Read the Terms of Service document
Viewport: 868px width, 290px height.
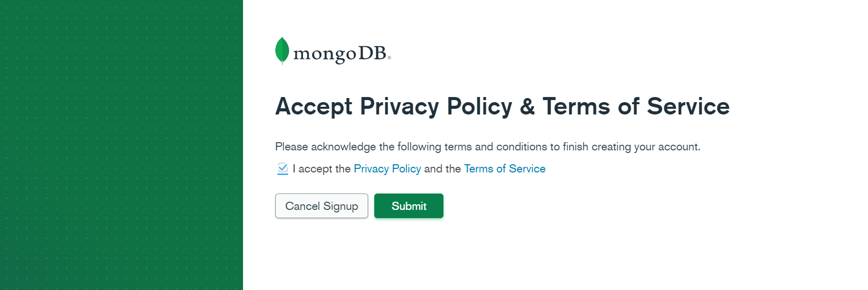[x=504, y=169]
